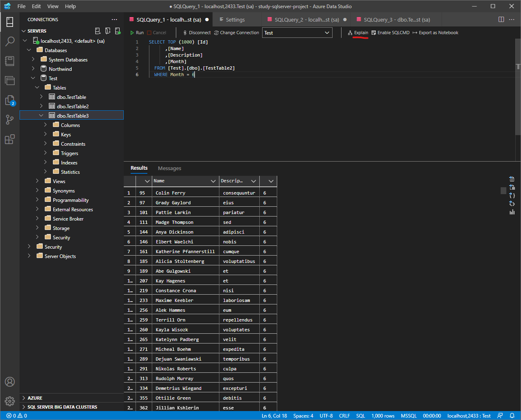Click SQL language mode in status bar

coord(361,416)
